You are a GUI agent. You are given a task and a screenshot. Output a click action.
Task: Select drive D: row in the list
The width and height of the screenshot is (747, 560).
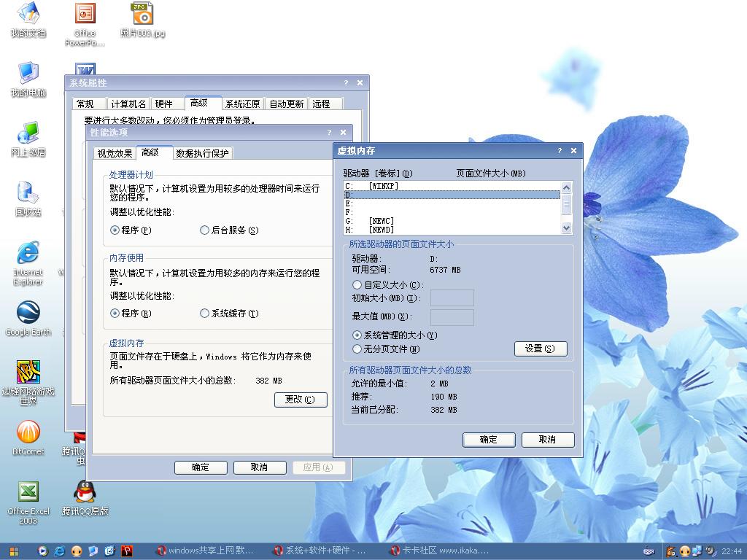click(452, 195)
